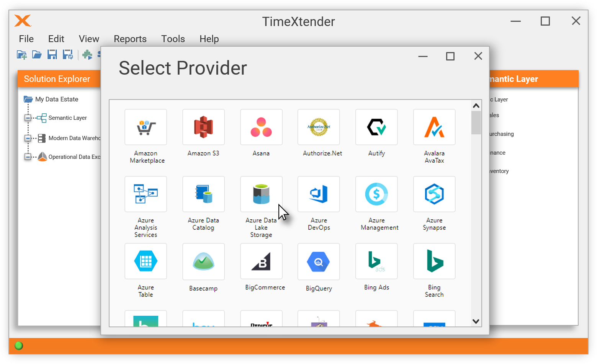
Task: Open a project via the folder toolbar icon
Action: coord(37,54)
